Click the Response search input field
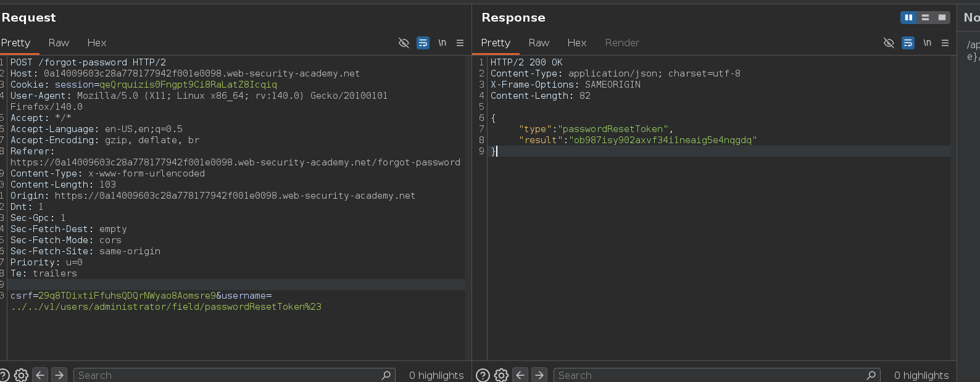This screenshot has height=382, width=980. 716,375
